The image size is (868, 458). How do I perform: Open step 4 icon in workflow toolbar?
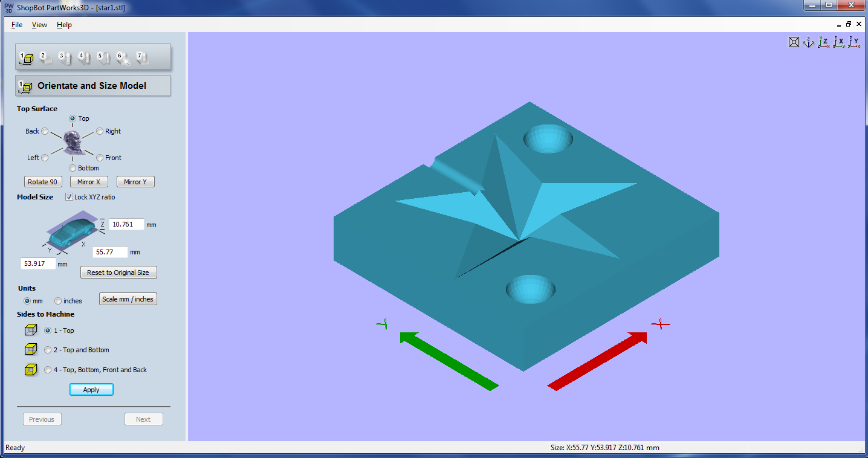83,58
